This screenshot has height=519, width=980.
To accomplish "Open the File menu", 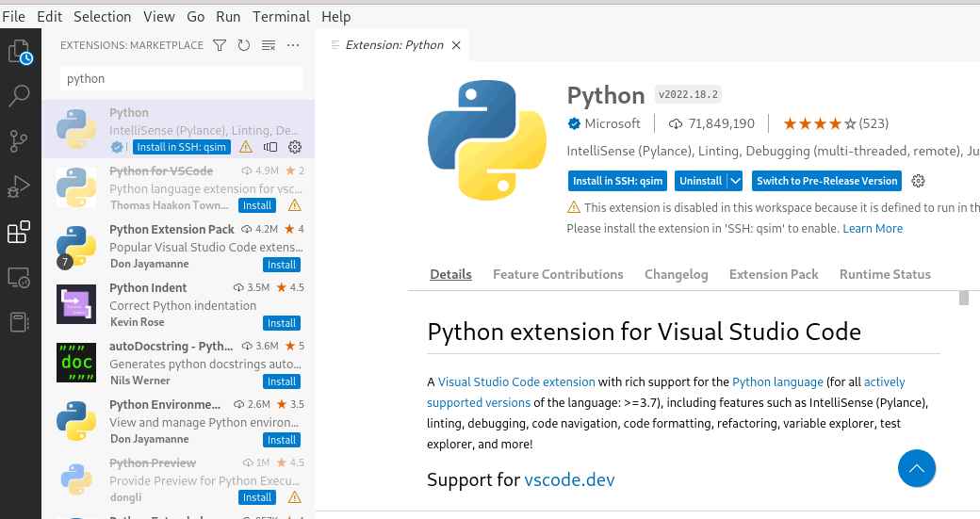I will (14, 17).
